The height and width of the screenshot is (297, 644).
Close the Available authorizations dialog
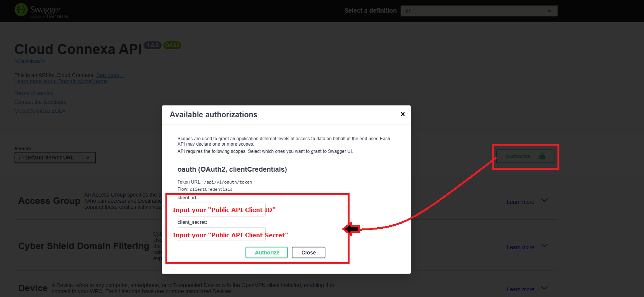click(x=402, y=114)
